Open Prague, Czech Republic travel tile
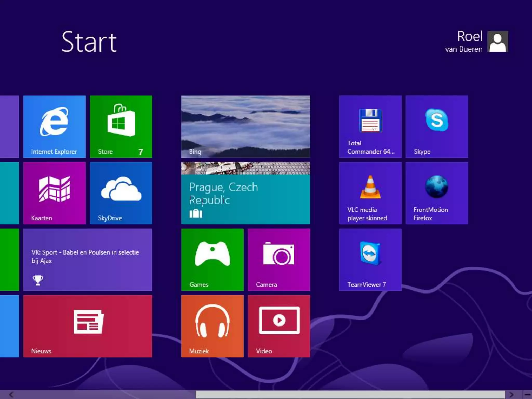 [245, 193]
